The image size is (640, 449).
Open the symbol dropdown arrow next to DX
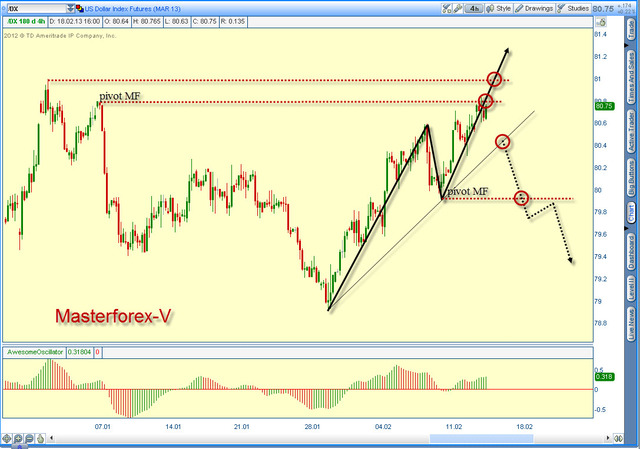pyautogui.click(x=71, y=8)
